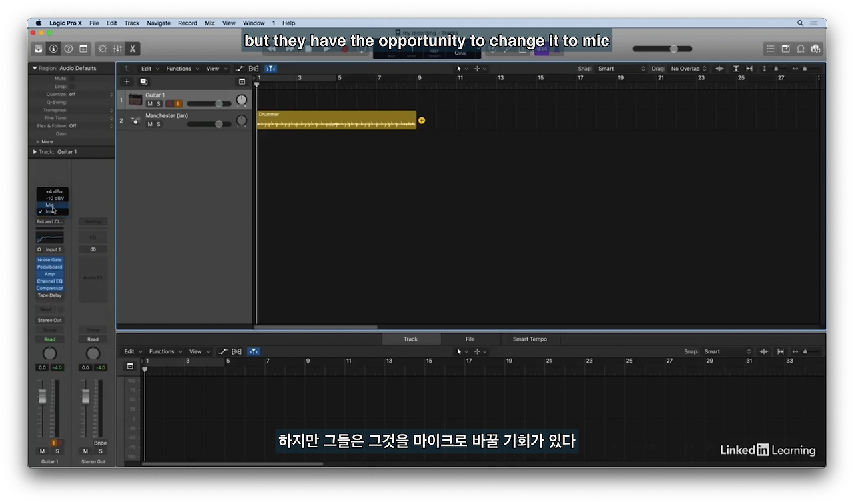Viewport: 854px width, 504px height.
Task: Click the Guitar 1 track pan knob
Action: pyautogui.click(x=242, y=100)
